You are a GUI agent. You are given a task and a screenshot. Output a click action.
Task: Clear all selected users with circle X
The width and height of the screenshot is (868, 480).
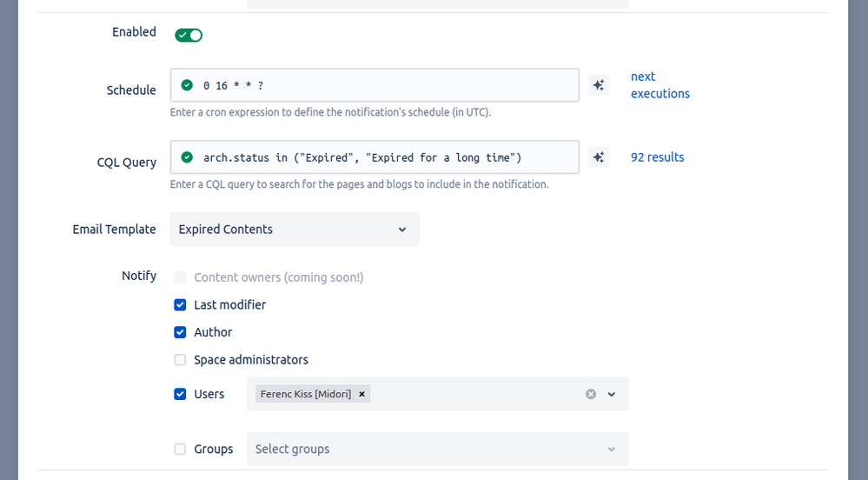point(591,394)
